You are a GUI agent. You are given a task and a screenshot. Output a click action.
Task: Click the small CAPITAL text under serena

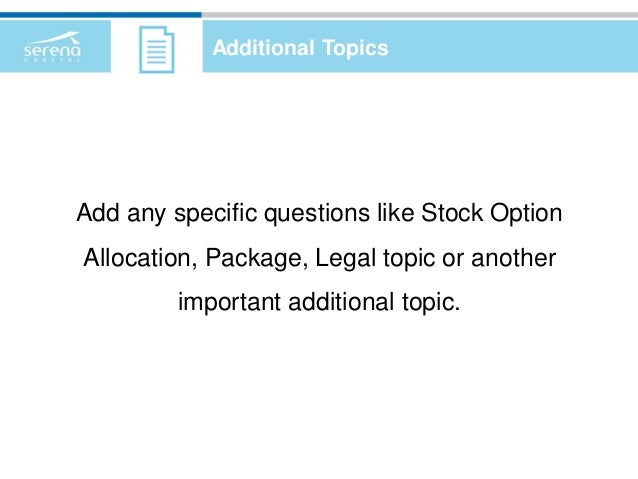click(x=52, y=60)
